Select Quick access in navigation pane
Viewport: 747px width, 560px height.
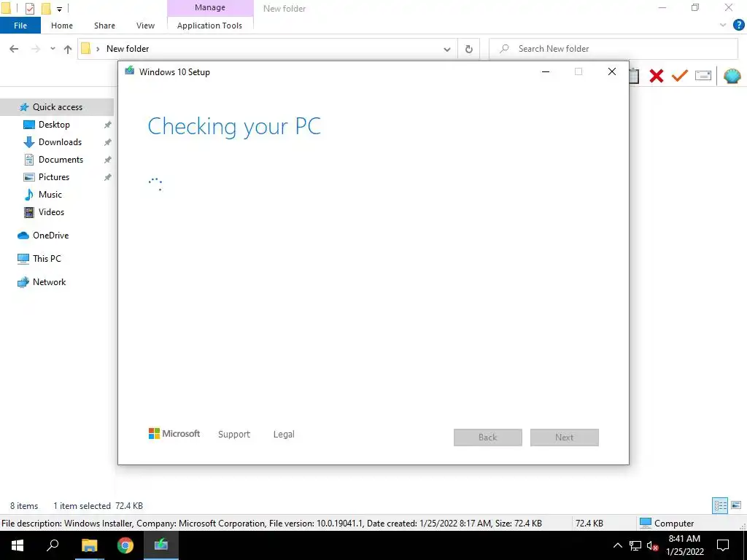57,107
